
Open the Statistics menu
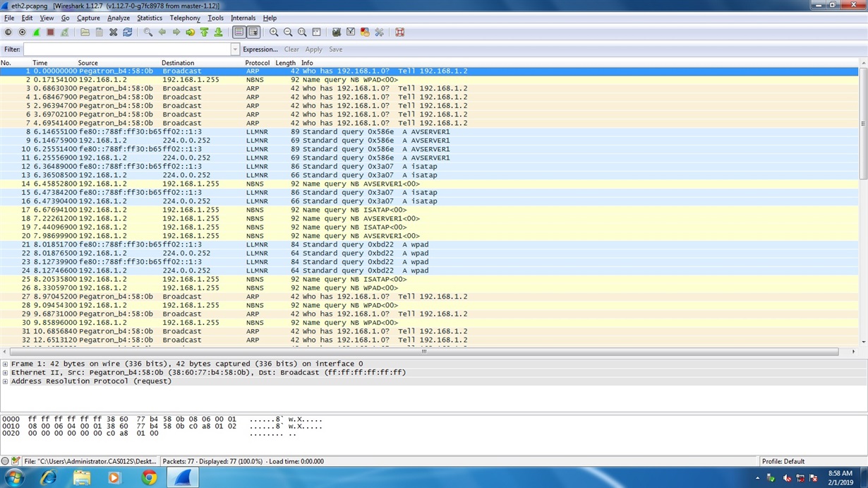click(149, 18)
